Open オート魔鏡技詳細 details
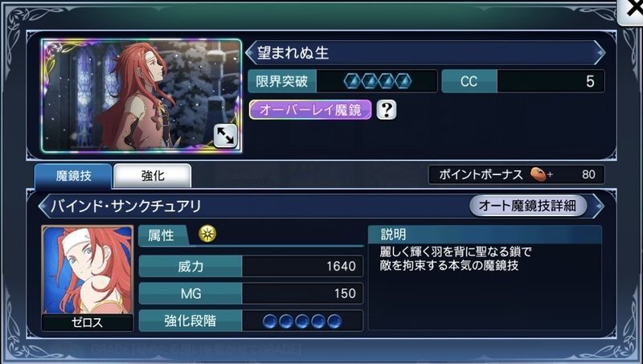The height and width of the screenshot is (364, 643). (x=528, y=206)
